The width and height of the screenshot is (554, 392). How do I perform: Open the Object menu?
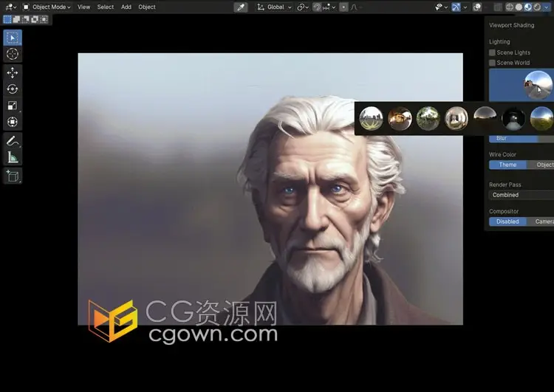tap(147, 7)
